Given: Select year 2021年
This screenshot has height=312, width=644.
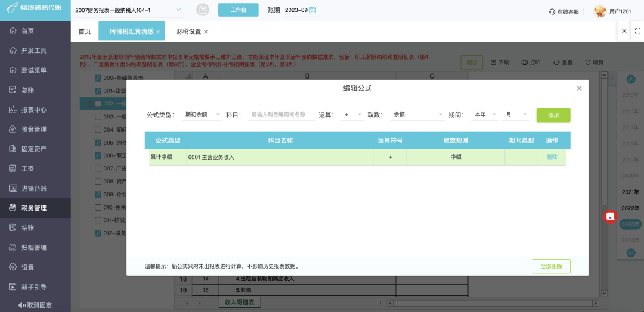Looking at the screenshot, I should coord(630,192).
